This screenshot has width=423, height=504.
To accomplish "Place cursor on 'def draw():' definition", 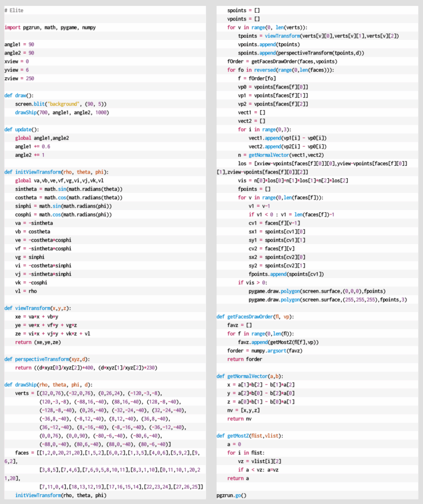I will [x=19, y=95].
